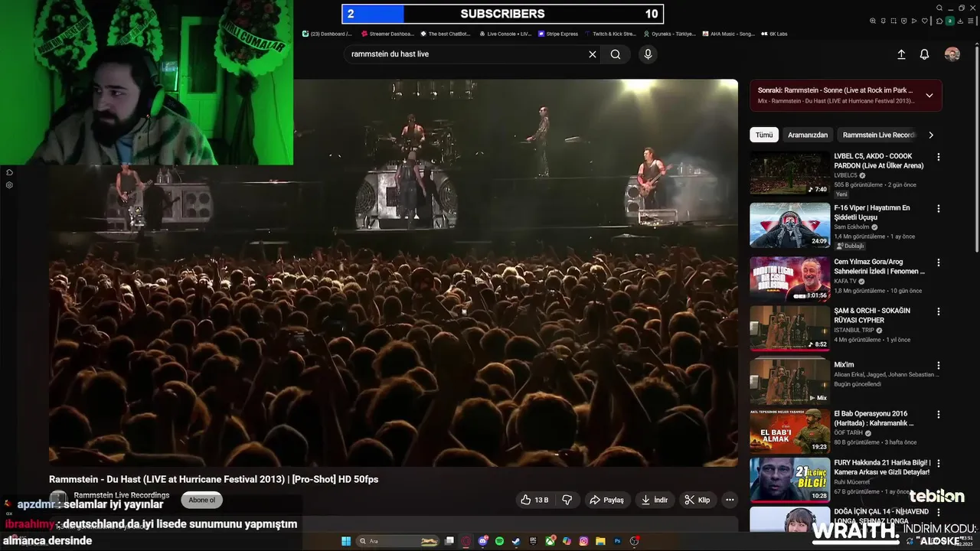Open the upload video icon
This screenshot has height=551, width=980.
(901, 54)
